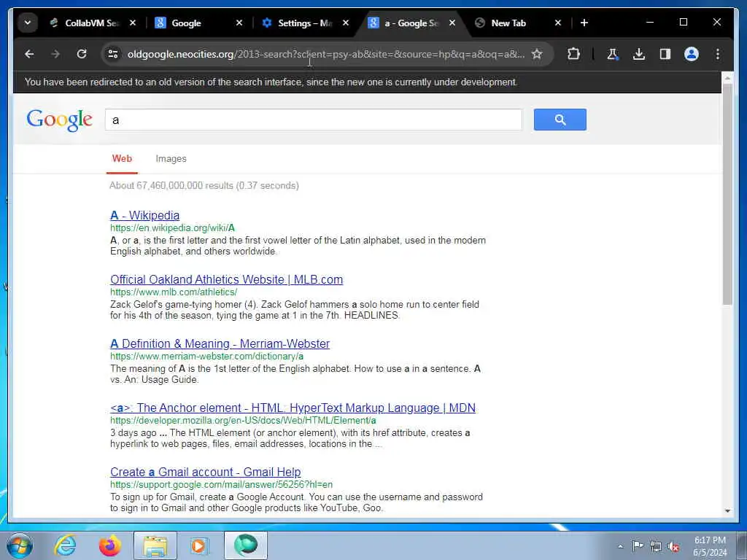Open the Downloads icon
This screenshot has height=560, width=747.
[x=639, y=54]
